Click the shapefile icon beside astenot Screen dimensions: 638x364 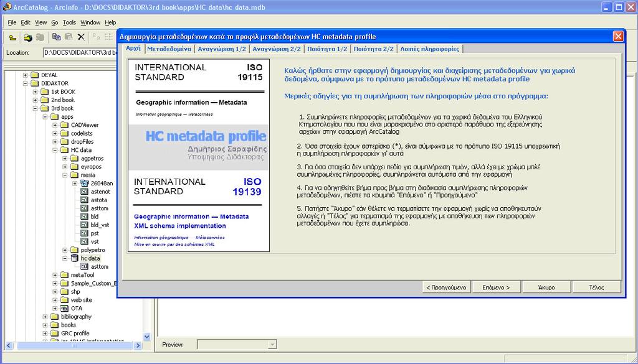pos(84,192)
